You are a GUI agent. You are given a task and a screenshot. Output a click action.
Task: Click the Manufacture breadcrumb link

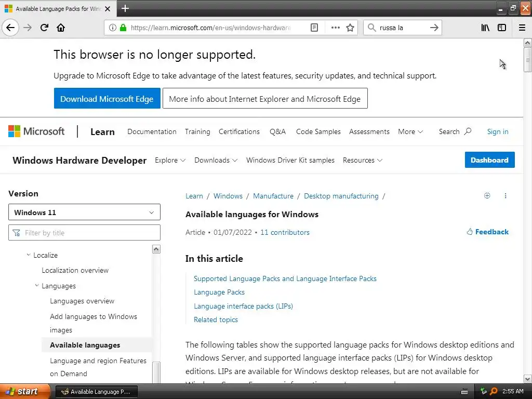273,196
